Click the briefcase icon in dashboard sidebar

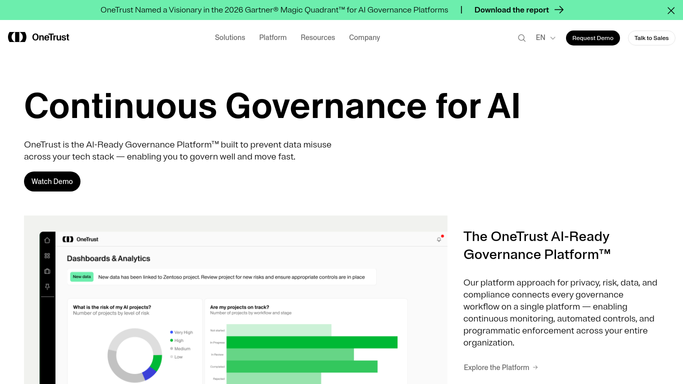tap(47, 271)
